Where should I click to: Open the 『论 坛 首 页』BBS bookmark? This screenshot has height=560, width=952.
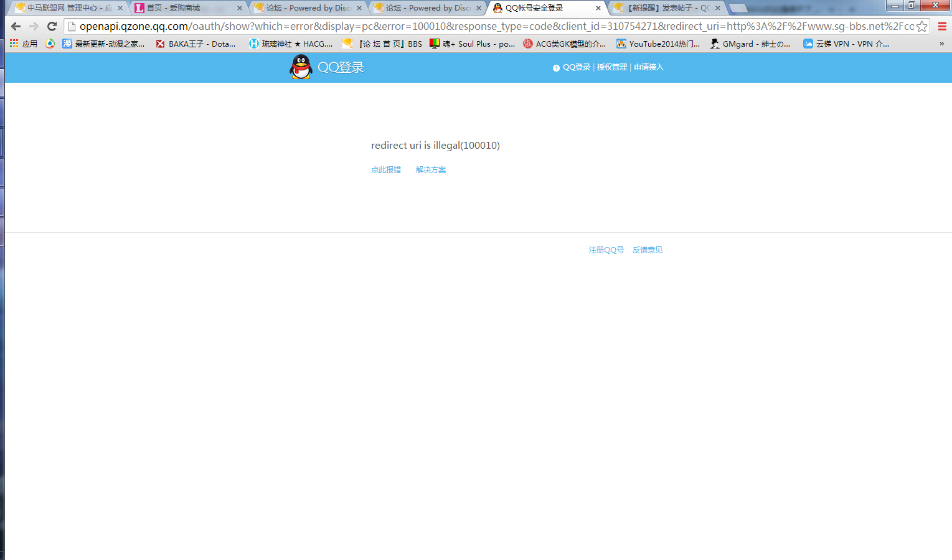(x=382, y=44)
